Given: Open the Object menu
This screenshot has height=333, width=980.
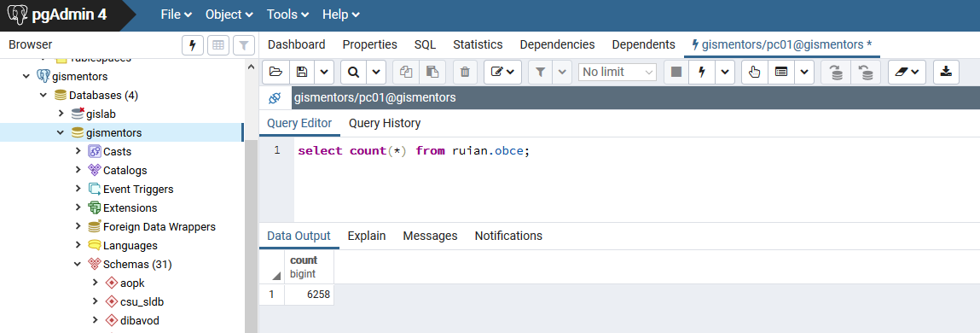Looking at the screenshot, I should coord(229,15).
